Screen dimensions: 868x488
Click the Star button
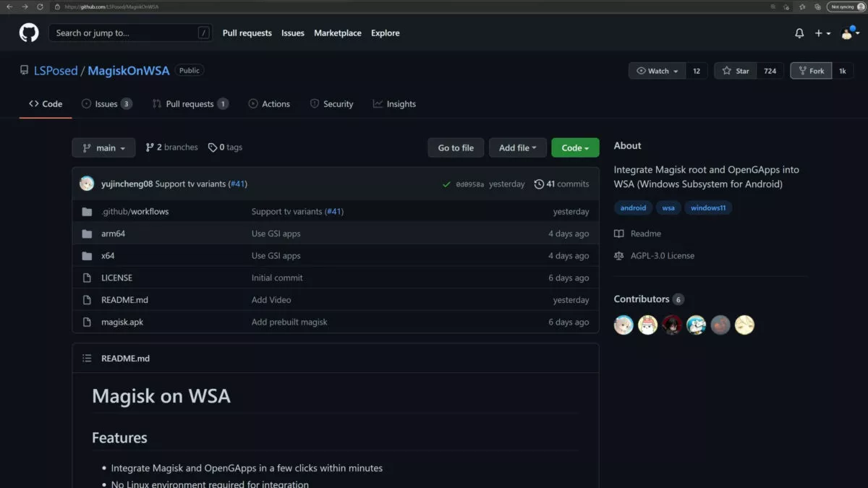click(x=736, y=71)
